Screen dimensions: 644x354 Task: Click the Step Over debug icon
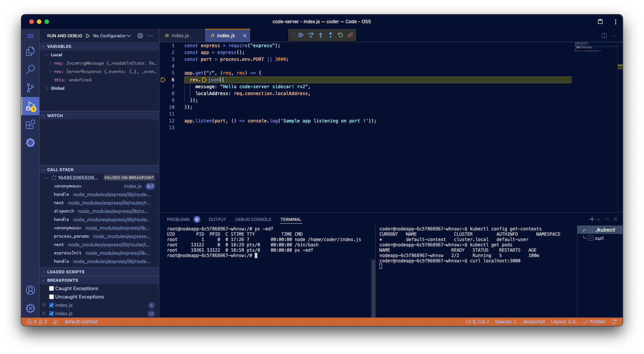tap(311, 35)
